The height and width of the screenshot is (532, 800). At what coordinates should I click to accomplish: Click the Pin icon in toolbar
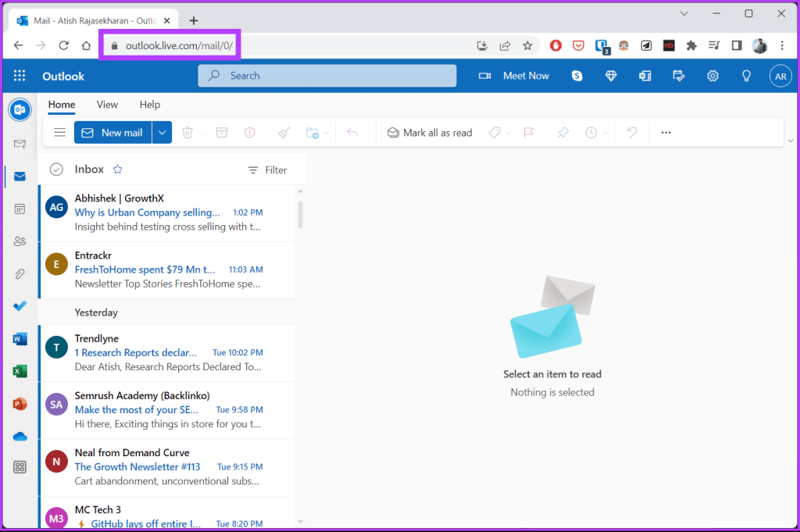click(x=563, y=133)
